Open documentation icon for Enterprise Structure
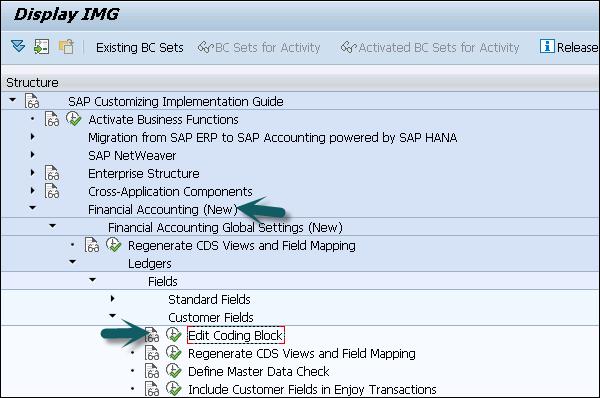Screen dimensions: 600x398 [x=52, y=173]
